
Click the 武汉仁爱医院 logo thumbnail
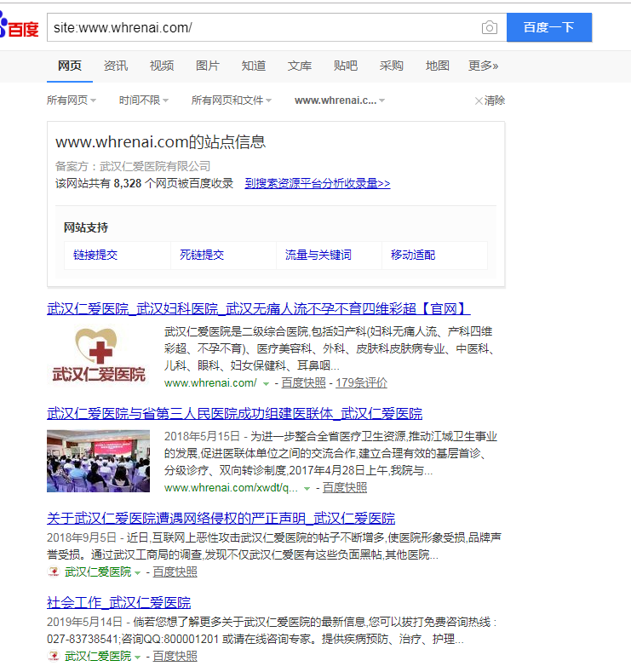(x=99, y=355)
